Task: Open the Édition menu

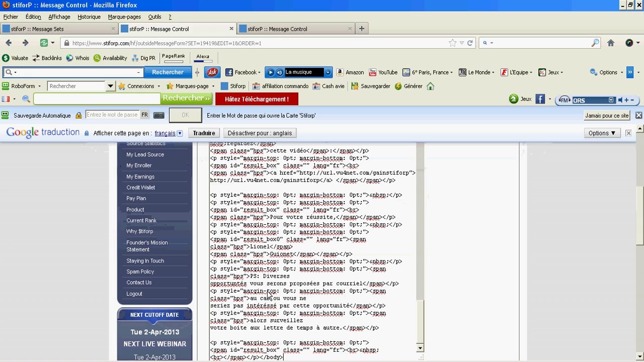Action: [x=33, y=17]
